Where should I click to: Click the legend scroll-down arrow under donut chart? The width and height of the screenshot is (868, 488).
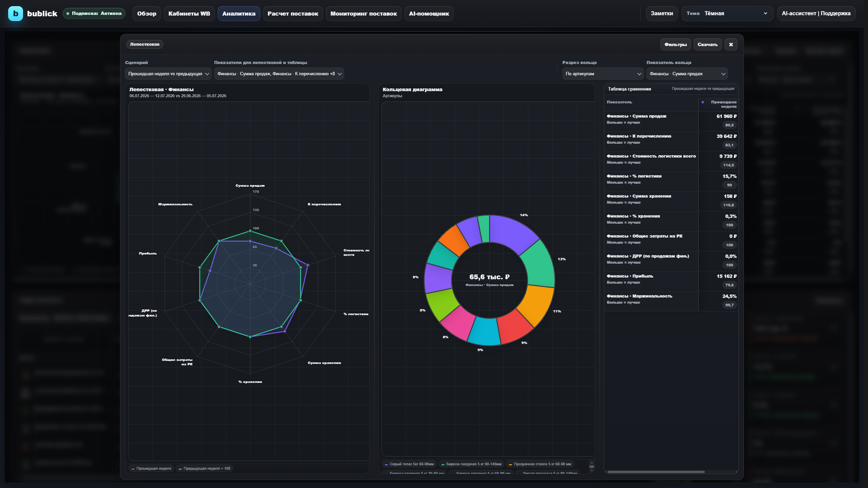click(x=592, y=470)
